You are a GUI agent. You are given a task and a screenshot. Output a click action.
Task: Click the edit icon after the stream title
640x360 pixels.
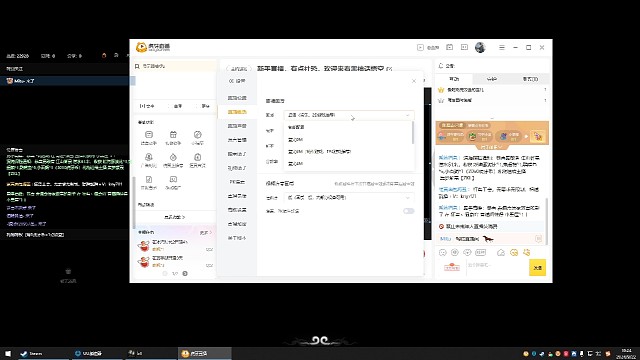point(389,69)
